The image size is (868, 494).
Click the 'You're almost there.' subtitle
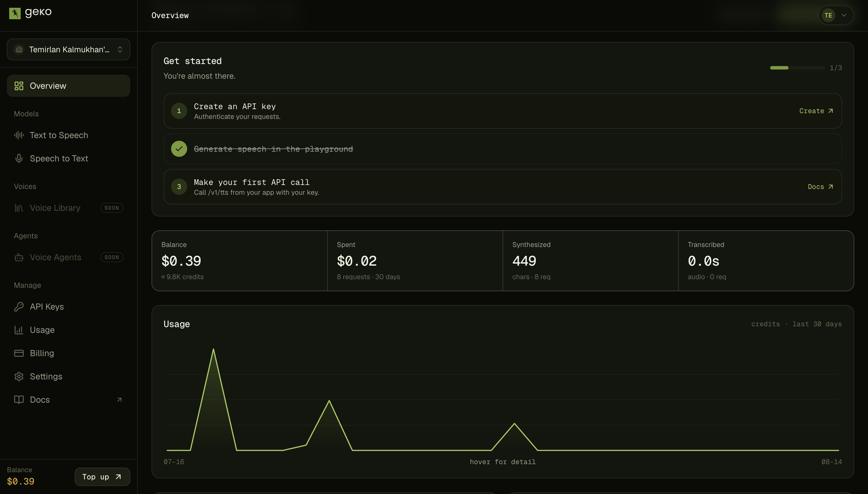point(199,76)
